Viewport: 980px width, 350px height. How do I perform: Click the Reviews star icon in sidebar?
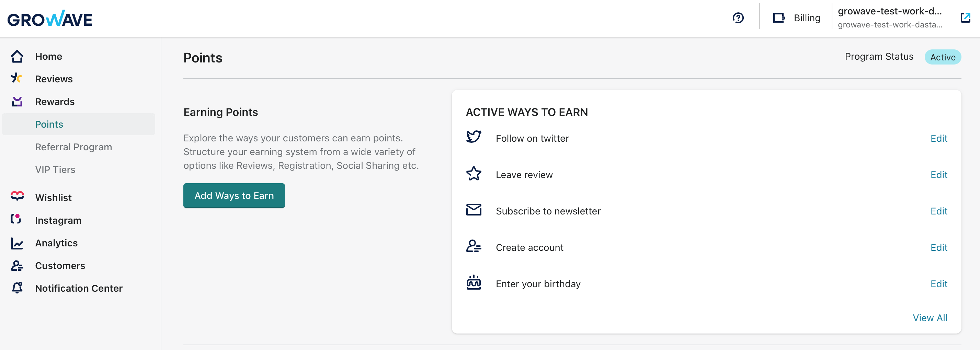pos(16,78)
